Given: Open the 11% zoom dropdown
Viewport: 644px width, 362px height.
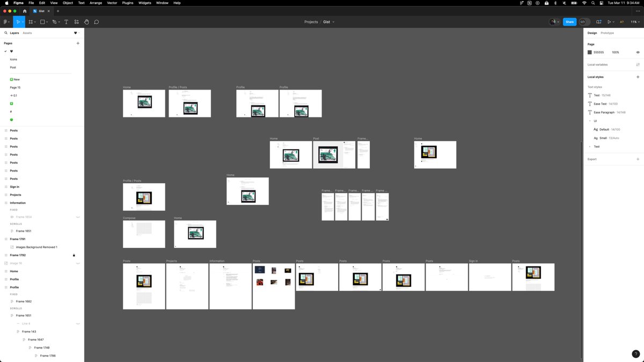Looking at the screenshot, I should click(634, 22).
